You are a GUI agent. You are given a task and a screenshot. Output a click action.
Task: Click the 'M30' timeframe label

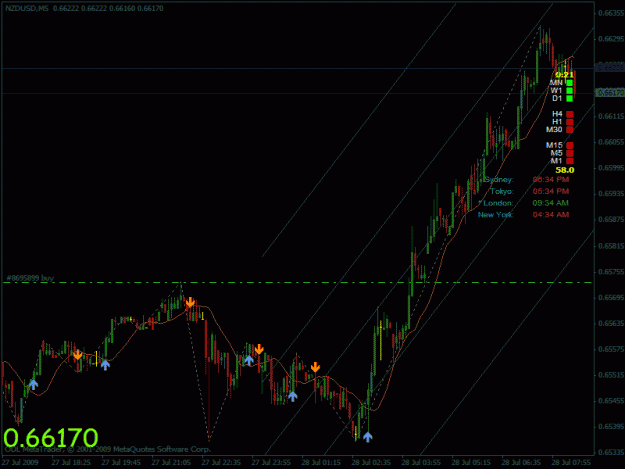tap(554, 130)
